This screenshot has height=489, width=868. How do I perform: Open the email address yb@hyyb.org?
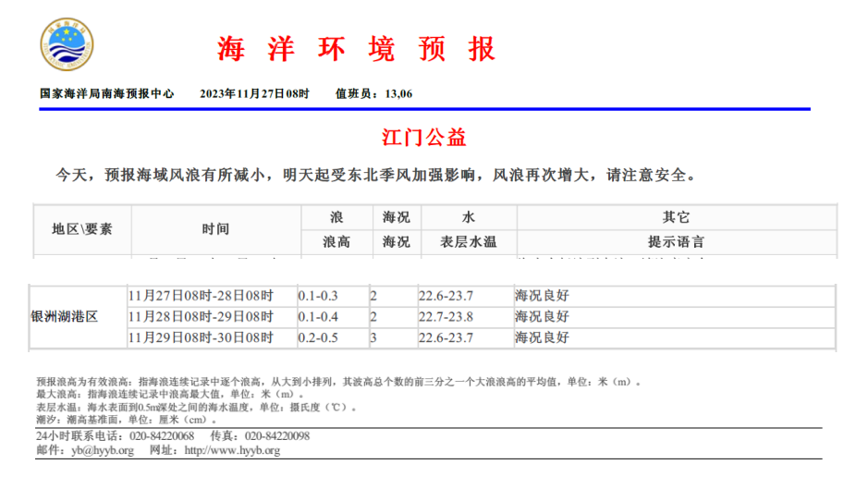pos(102,451)
